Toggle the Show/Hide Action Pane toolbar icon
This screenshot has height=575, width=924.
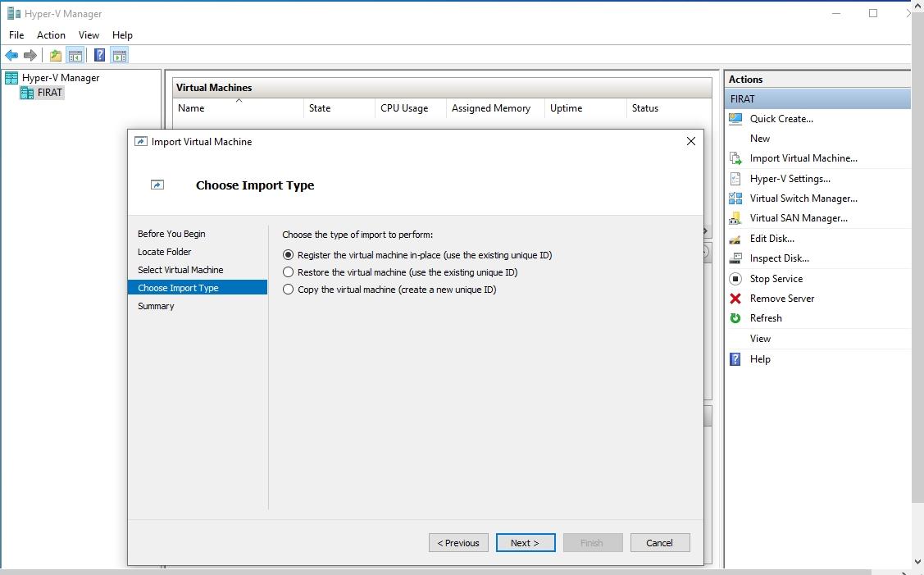tap(120, 56)
